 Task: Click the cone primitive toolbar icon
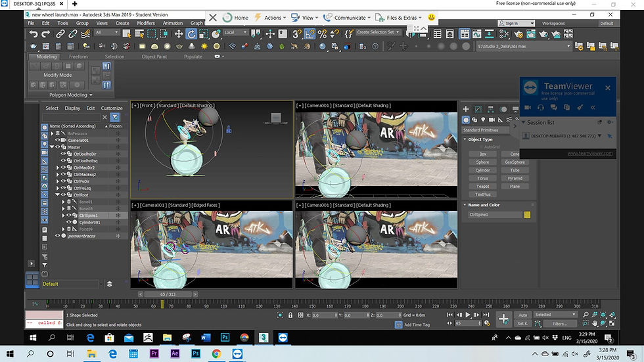pos(192,47)
